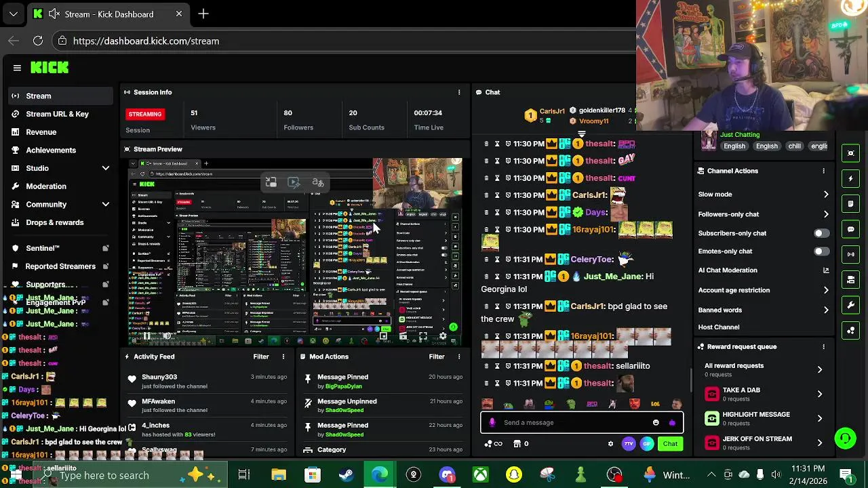This screenshot has height=488, width=868.
Task: Click the green Chat send button
Action: (670, 444)
